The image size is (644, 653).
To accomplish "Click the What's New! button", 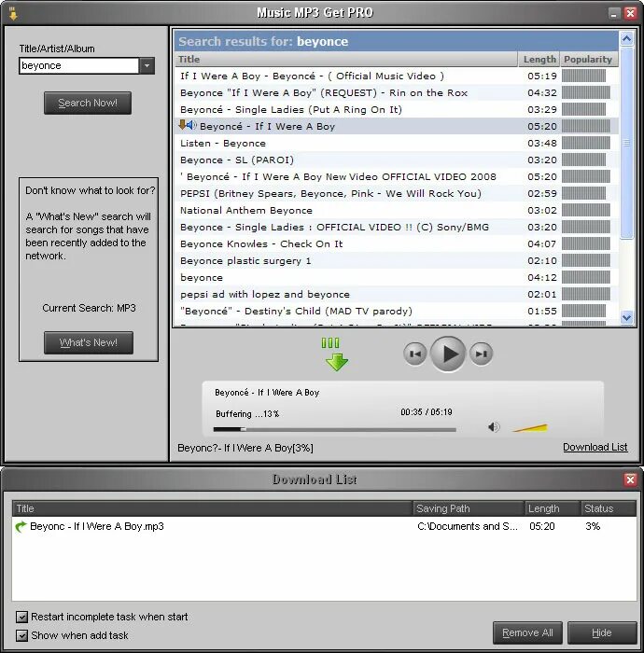I will click(x=89, y=342).
